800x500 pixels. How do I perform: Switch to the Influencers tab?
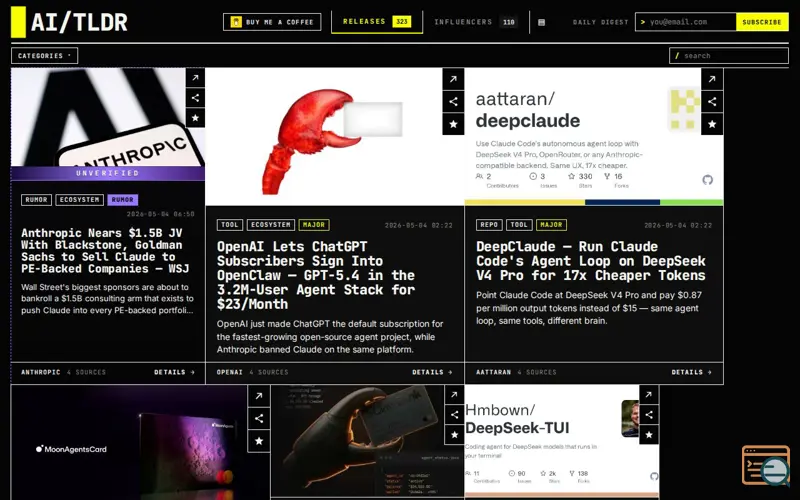(475, 22)
